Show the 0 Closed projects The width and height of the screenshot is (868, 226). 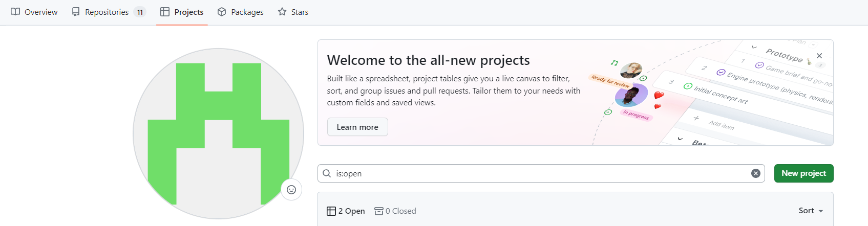395,211
